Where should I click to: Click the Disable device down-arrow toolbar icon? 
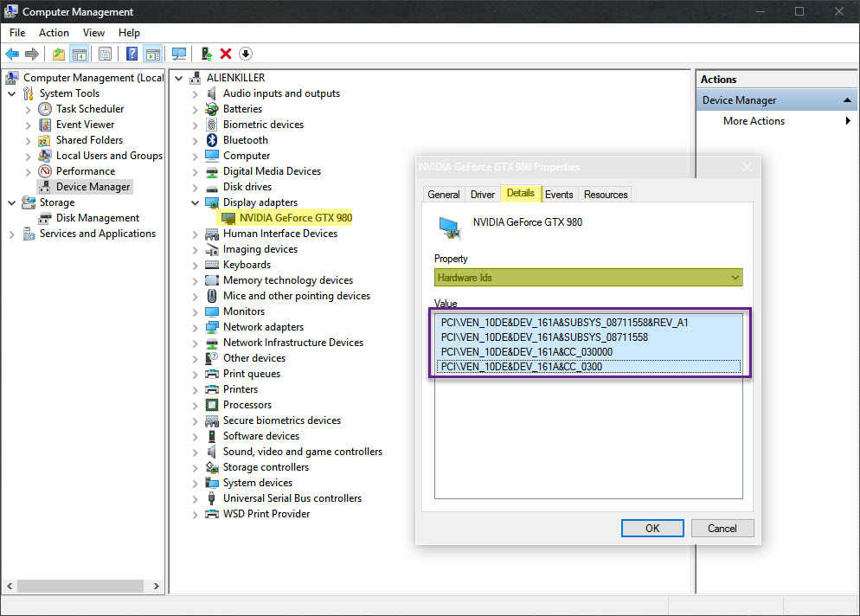tap(246, 54)
